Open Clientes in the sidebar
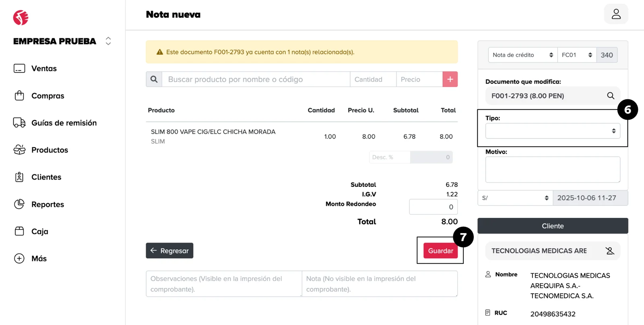The image size is (644, 325). pos(46,177)
